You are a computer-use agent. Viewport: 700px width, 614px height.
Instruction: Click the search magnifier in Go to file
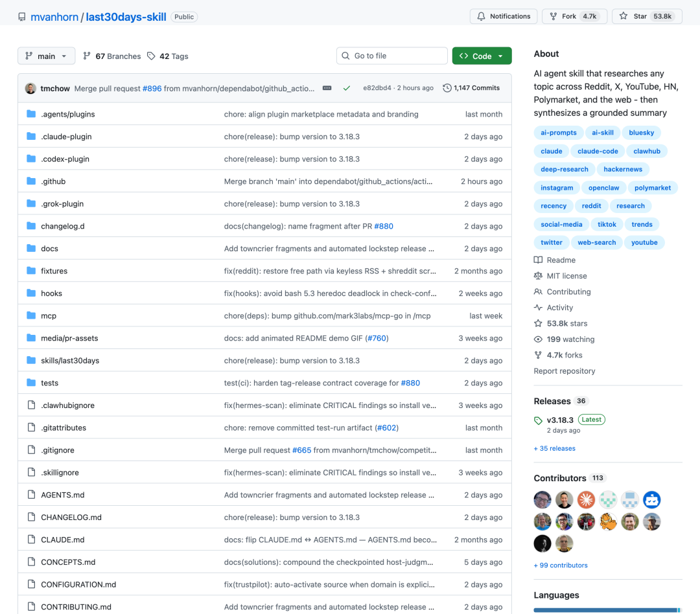345,56
